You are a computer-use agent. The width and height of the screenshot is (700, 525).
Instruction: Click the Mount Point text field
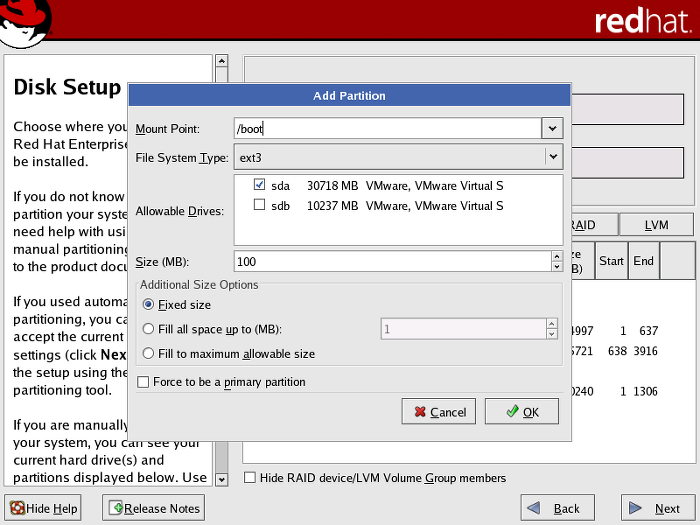388,129
